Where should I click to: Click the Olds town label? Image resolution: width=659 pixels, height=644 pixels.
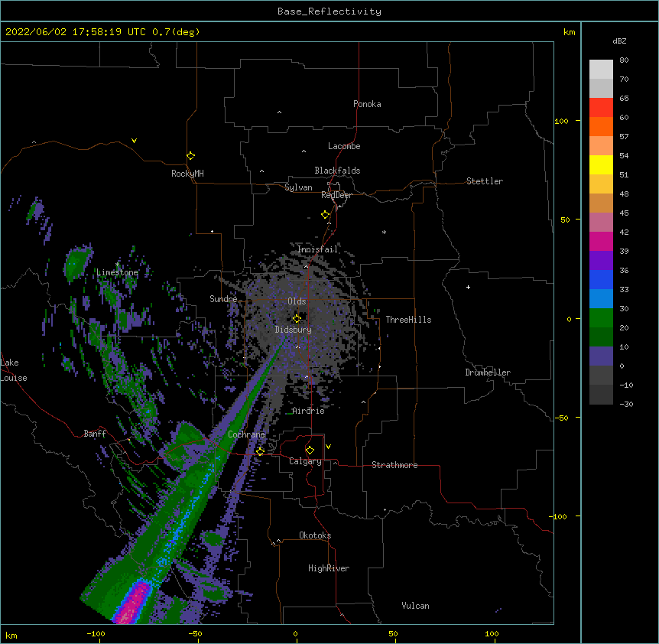pyautogui.click(x=297, y=301)
